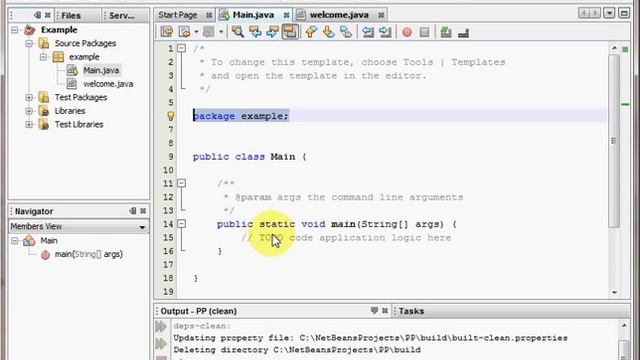Open the Forward history drop-down arrow
Image resolution: width=640 pixels, height=360 pixels.
(221, 32)
